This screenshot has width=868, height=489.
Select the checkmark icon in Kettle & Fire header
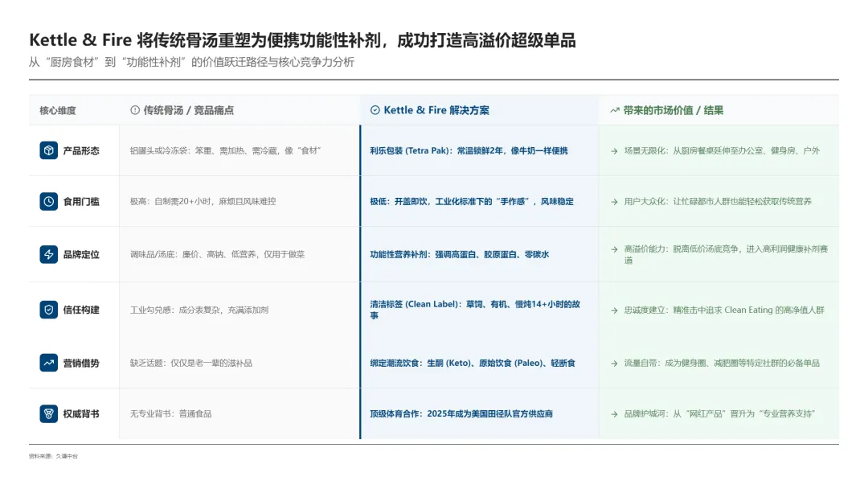(x=374, y=109)
